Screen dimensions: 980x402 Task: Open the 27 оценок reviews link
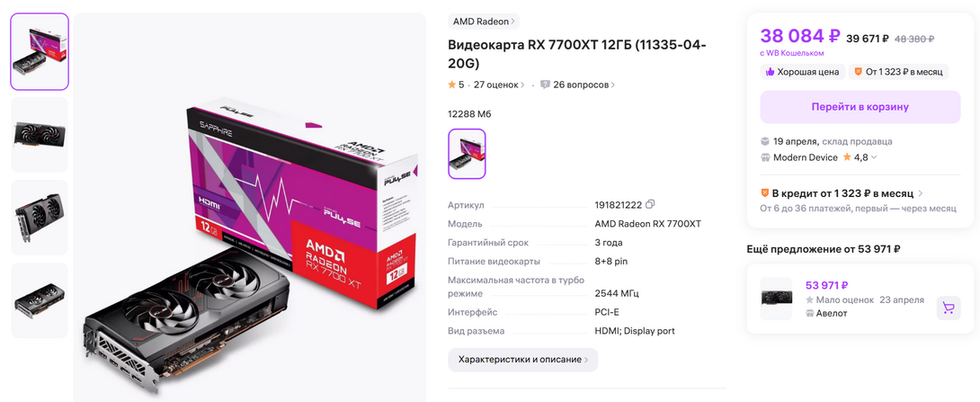pos(499,85)
